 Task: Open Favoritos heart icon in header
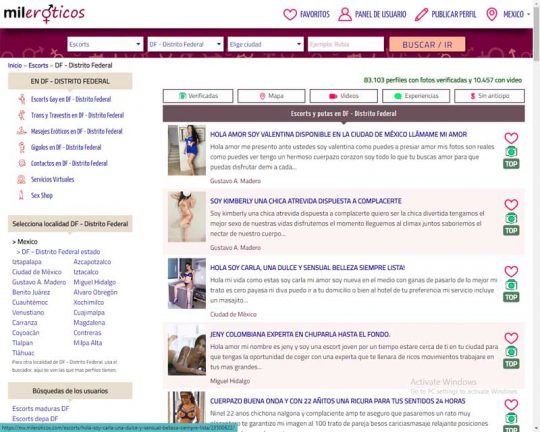coord(290,14)
